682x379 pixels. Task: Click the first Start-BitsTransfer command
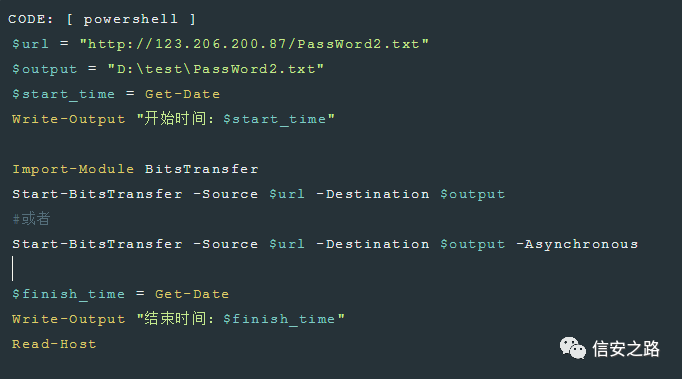[97, 194]
